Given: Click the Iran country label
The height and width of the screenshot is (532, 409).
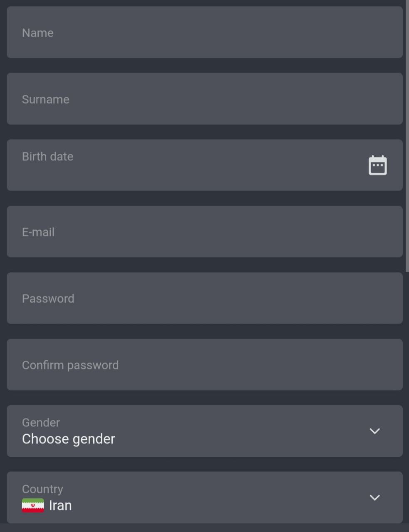Looking at the screenshot, I should [x=60, y=505].
